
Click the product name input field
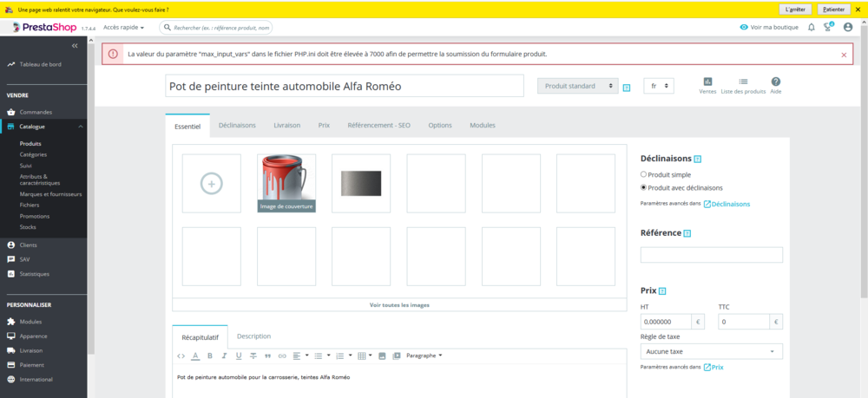[345, 86]
